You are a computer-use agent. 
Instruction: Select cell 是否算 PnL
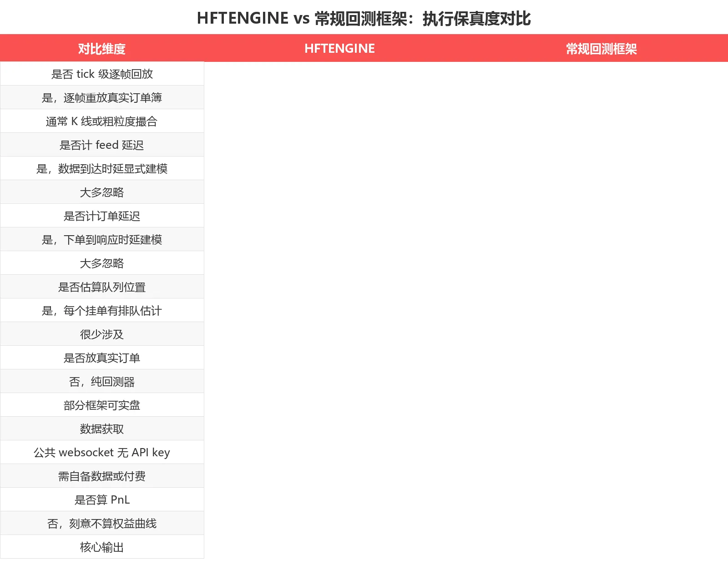tap(102, 499)
